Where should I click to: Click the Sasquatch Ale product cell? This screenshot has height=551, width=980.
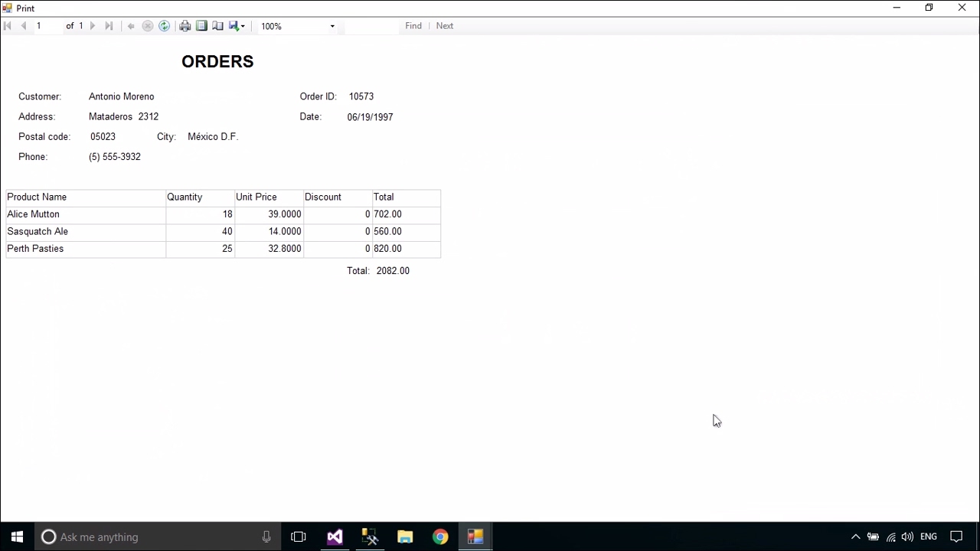[x=86, y=231]
